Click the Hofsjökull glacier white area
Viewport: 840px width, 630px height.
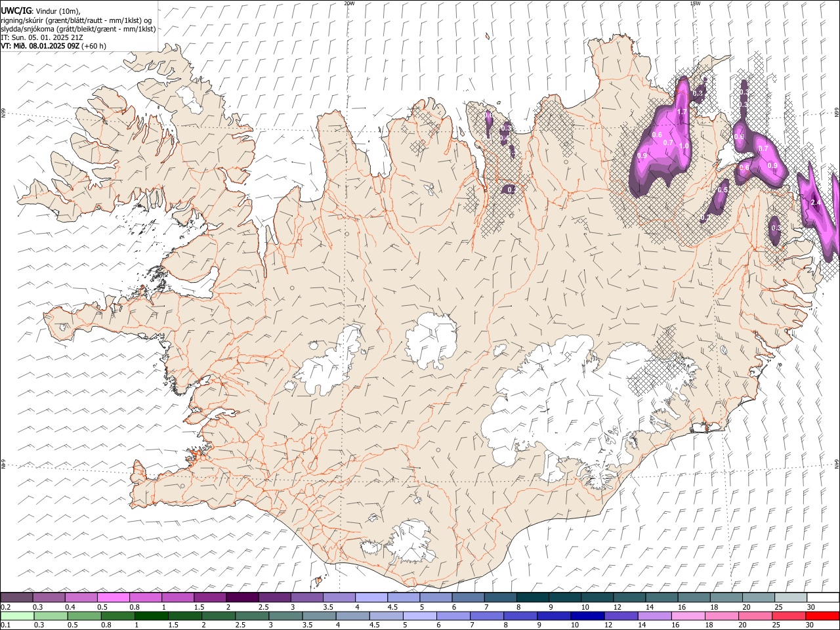[431, 341]
